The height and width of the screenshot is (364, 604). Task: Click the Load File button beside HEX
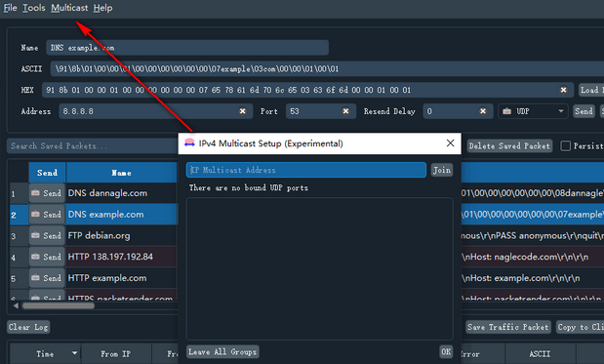click(x=591, y=90)
